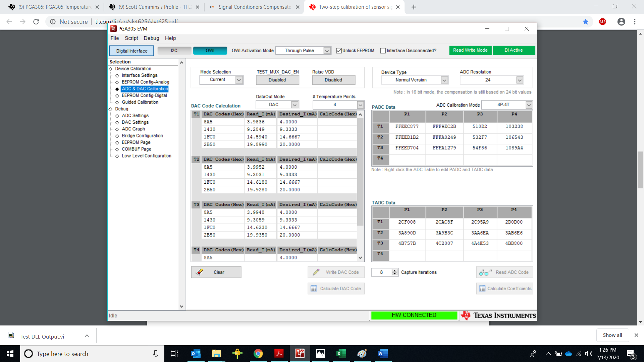Click Calculate DAC Code button
Screen dimensions: 644x362
[x=336, y=289]
